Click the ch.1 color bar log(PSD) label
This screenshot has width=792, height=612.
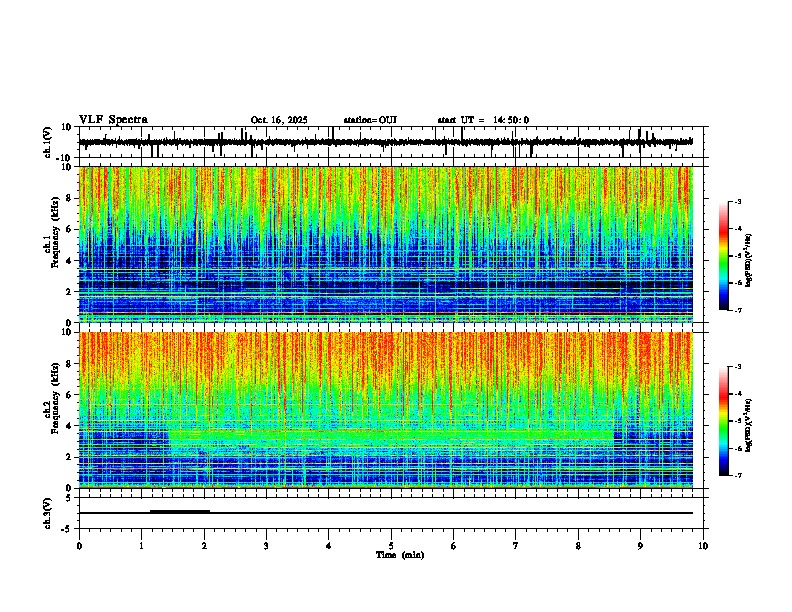click(x=749, y=260)
